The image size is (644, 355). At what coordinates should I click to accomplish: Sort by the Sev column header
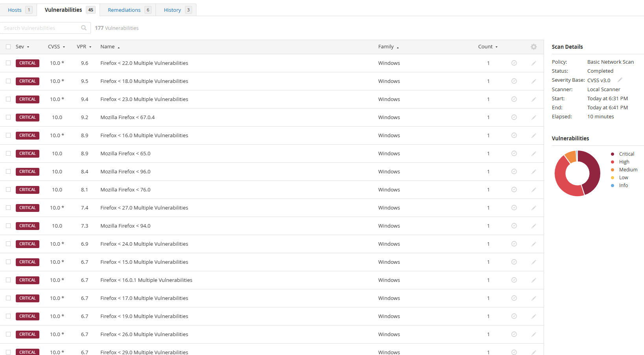(x=22, y=47)
